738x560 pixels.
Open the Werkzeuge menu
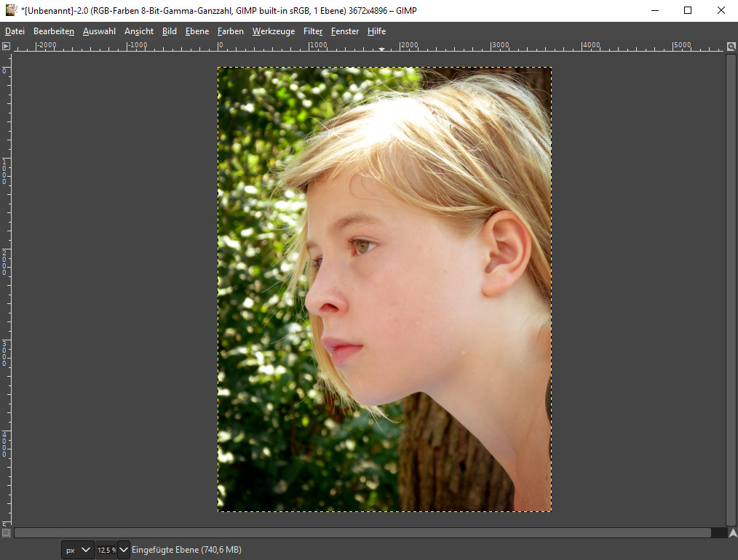pos(274,31)
